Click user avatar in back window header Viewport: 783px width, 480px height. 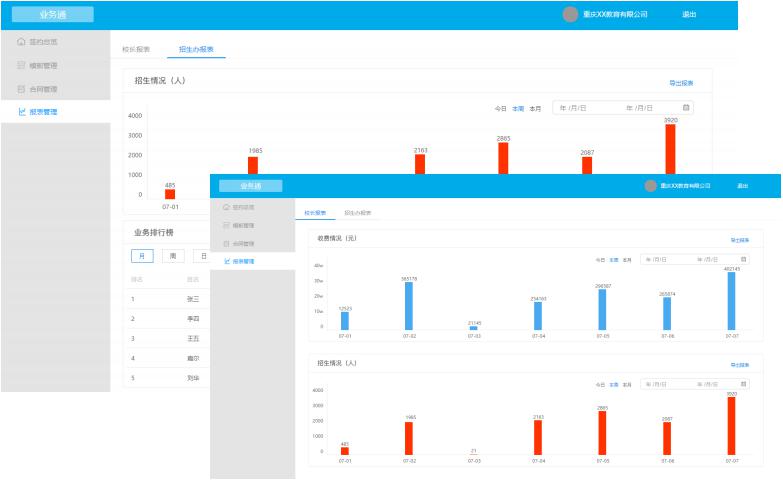(571, 15)
